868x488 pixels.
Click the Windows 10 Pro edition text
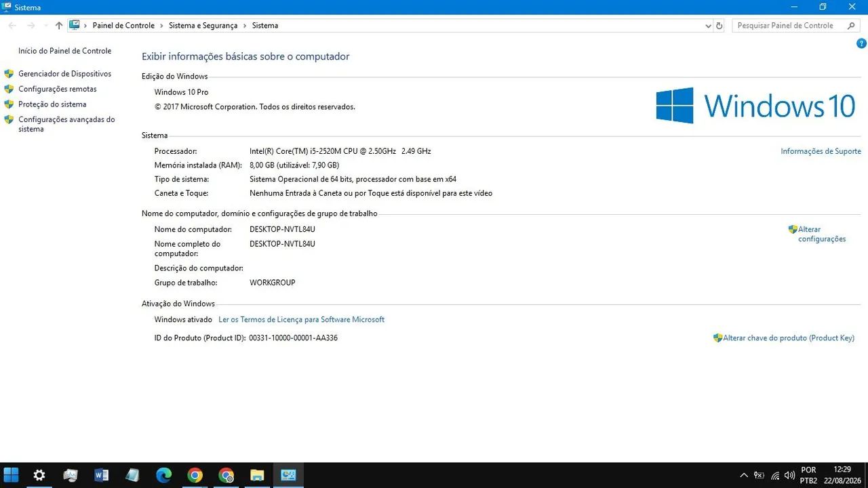[x=181, y=92]
